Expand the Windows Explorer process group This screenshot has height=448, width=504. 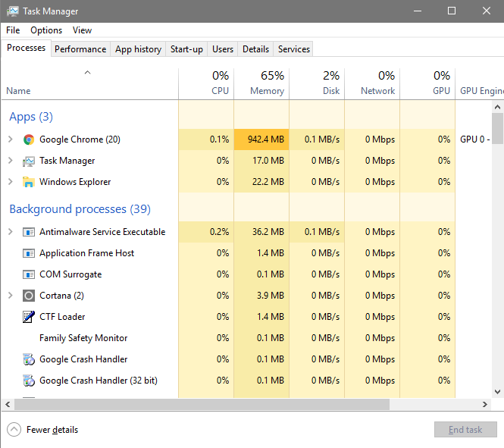pyautogui.click(x=11, y=182)
